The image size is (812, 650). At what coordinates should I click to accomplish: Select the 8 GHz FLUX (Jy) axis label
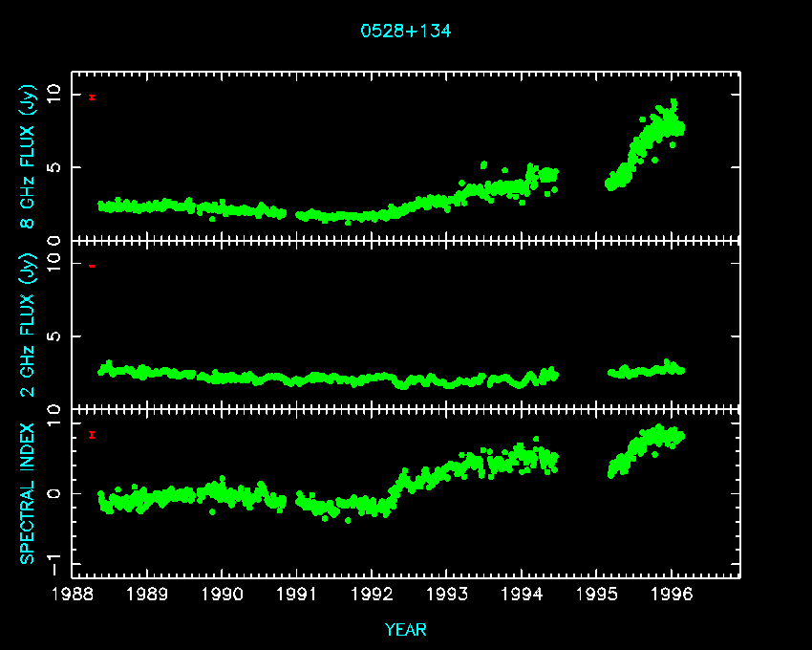click(x=29, y=157)
